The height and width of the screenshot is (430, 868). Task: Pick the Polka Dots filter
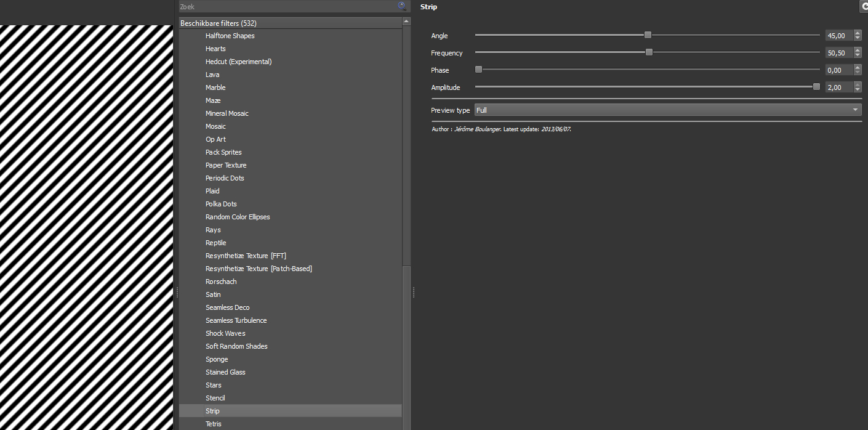pyautogui.click(x=221, y=204)
